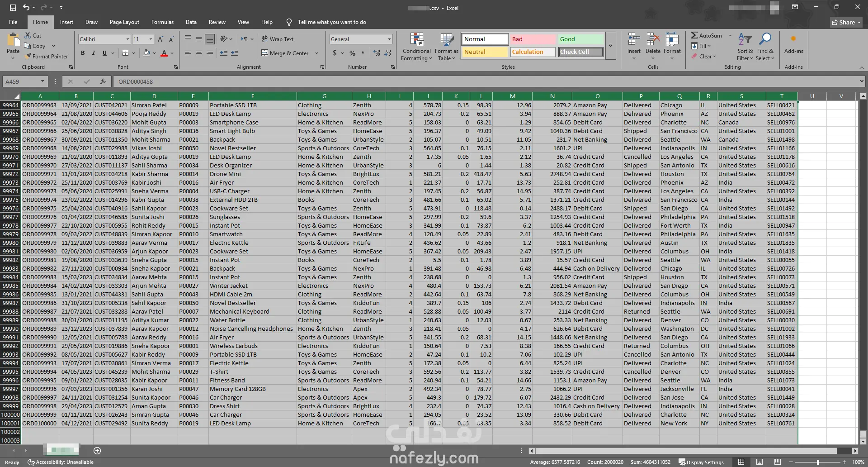Open the Sort & Filter tool

pyautogui.click(x=745, y=47)
